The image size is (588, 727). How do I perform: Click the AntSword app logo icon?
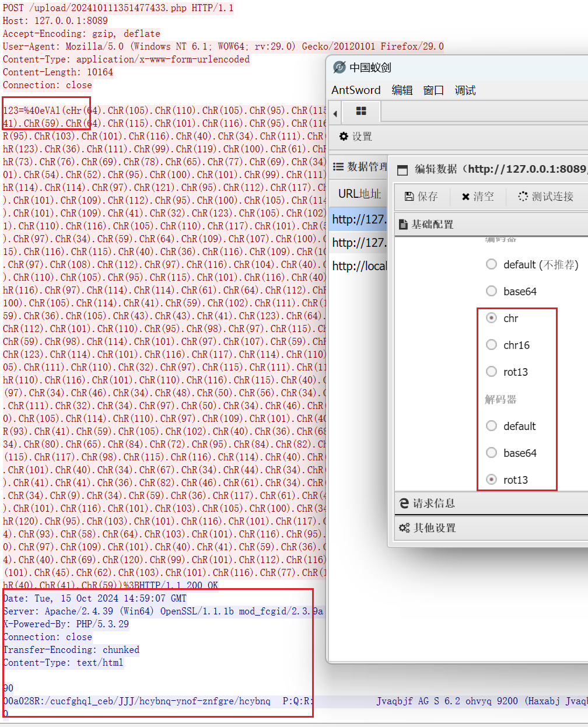[339, 68]
